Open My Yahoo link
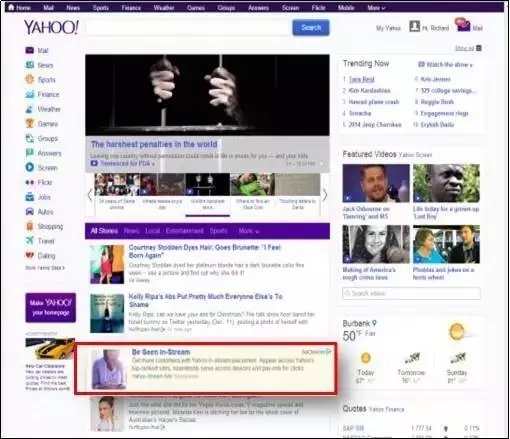Screen dimensions: 510x439 (x=388, y=28)
